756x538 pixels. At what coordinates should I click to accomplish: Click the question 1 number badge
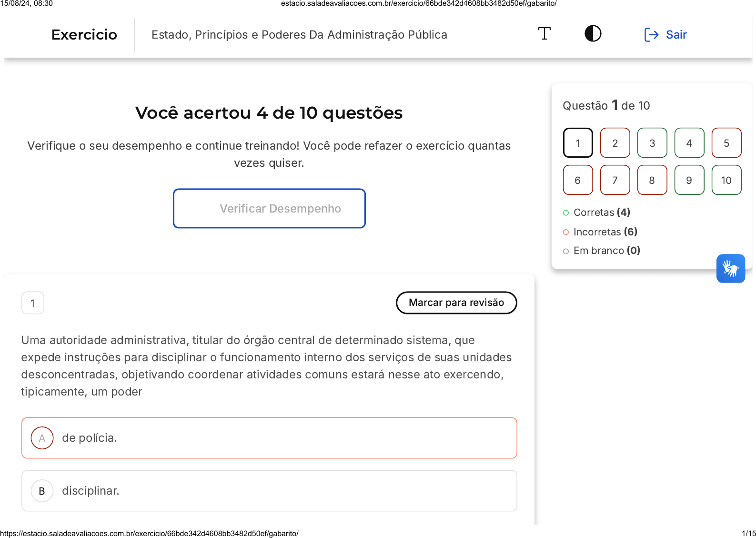coord(33,303)
